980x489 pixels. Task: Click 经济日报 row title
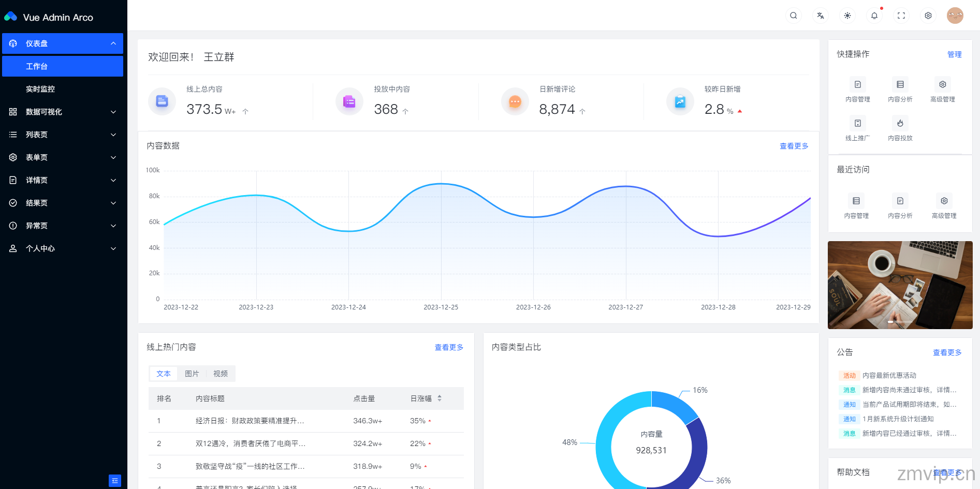250,421
